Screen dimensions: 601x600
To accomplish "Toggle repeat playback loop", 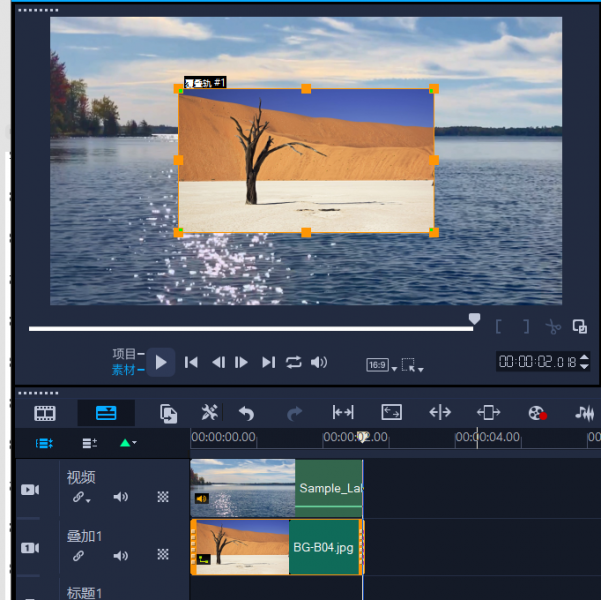I will pos(293,362).
